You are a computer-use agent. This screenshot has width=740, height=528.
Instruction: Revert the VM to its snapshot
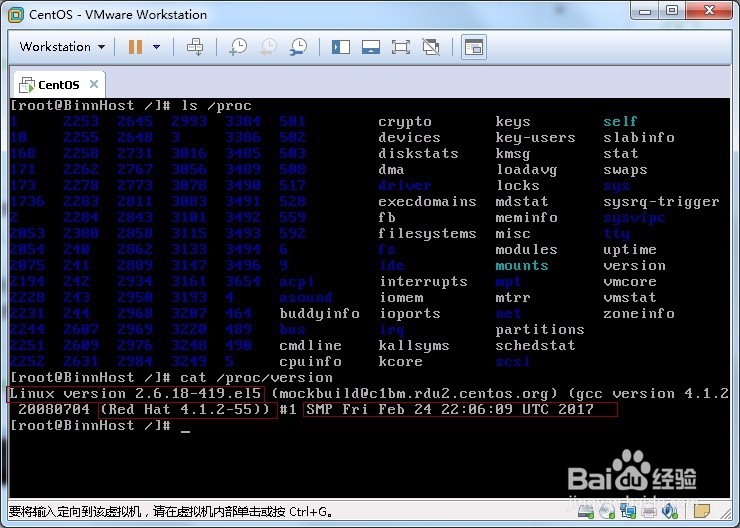click(x=269, y=47)
